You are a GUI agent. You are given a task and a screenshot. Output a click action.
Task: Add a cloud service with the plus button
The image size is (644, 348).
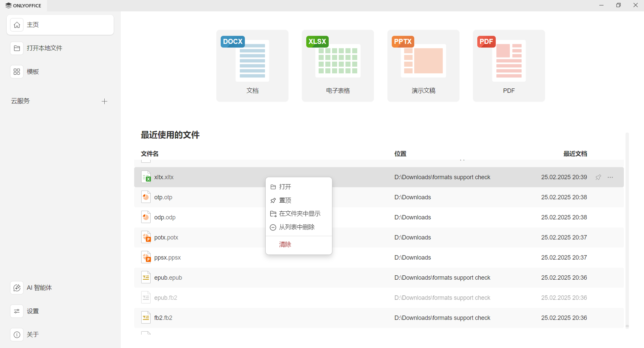pos(104,101)
